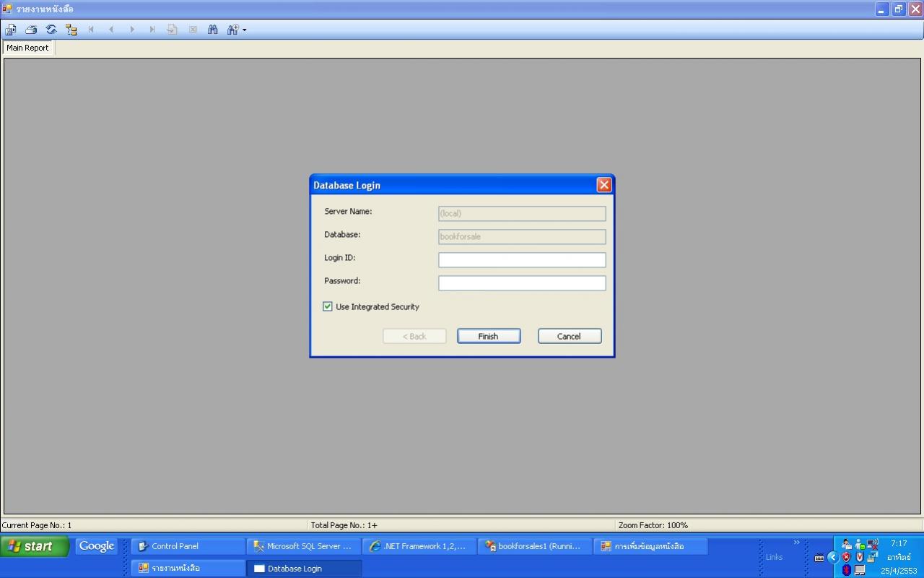The height and width of the screenshot is (578, 924).
Task: Switch to การเพิ่มข้อมูลหนังสือ taskbar item
Action: (x=650, y=546)
